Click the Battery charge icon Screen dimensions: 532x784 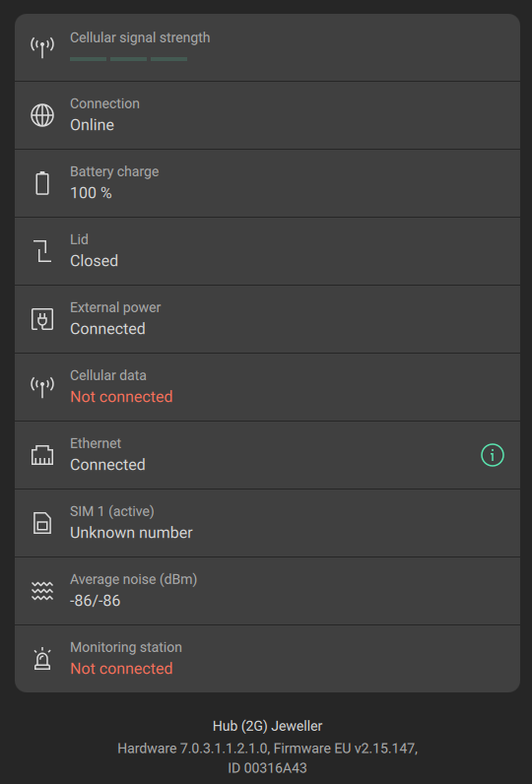point(42,183)
